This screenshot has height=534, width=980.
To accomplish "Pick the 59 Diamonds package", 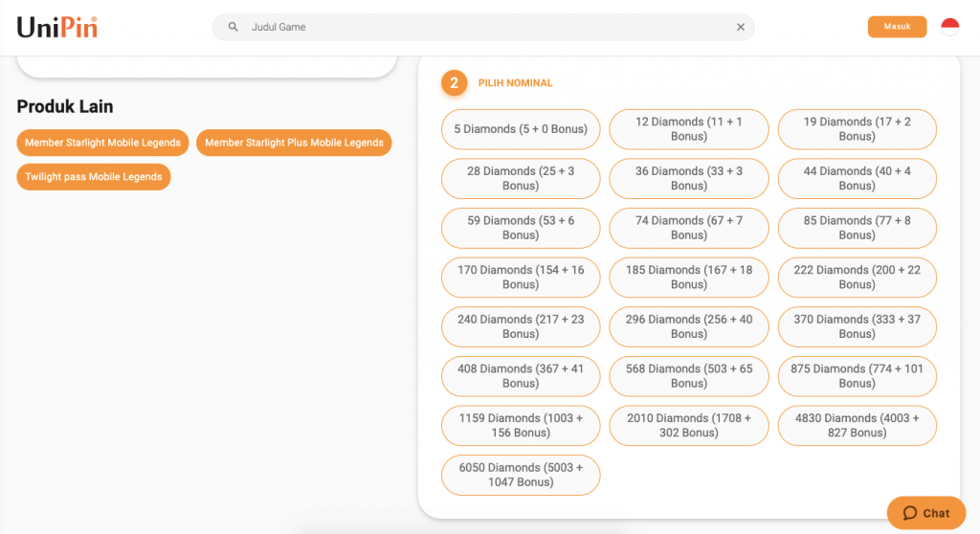I will tap(521, 228).
